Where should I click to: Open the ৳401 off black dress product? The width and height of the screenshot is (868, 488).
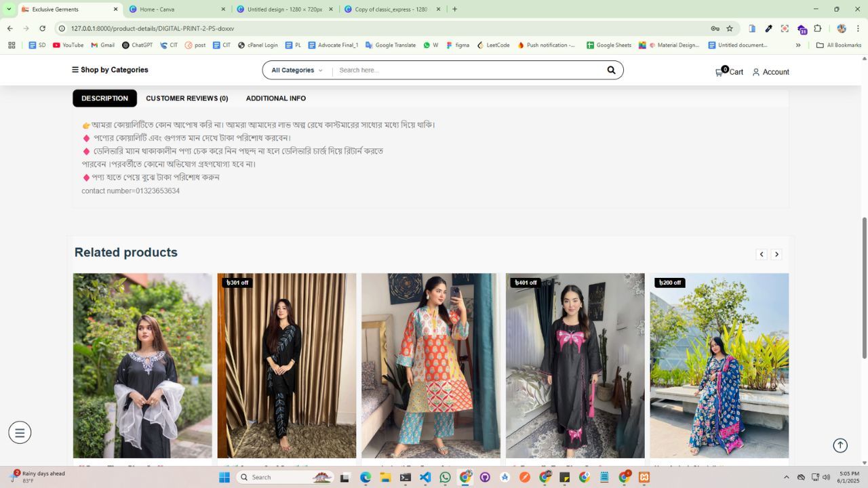click(x=575, y=366)
